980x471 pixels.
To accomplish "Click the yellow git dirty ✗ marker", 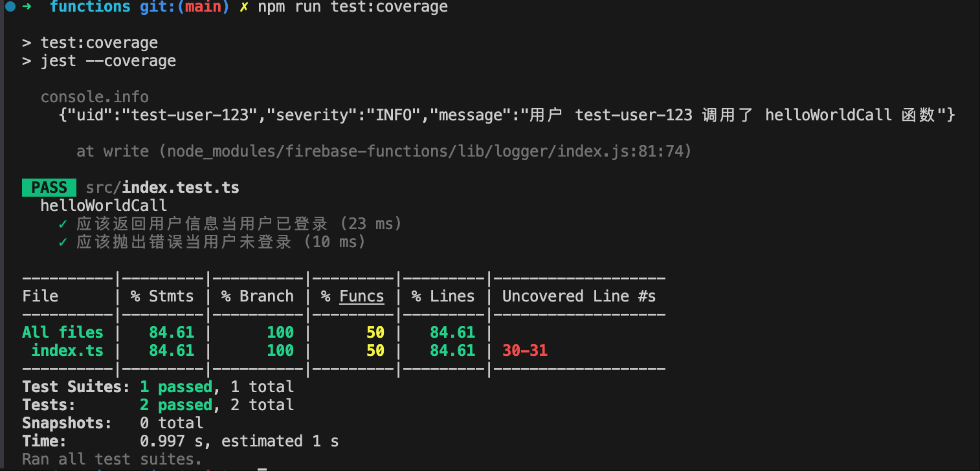I will point(244,7).
